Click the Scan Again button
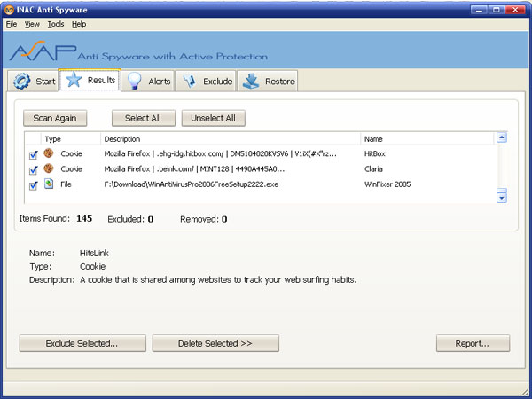532x399 pixels. [55, 118]
